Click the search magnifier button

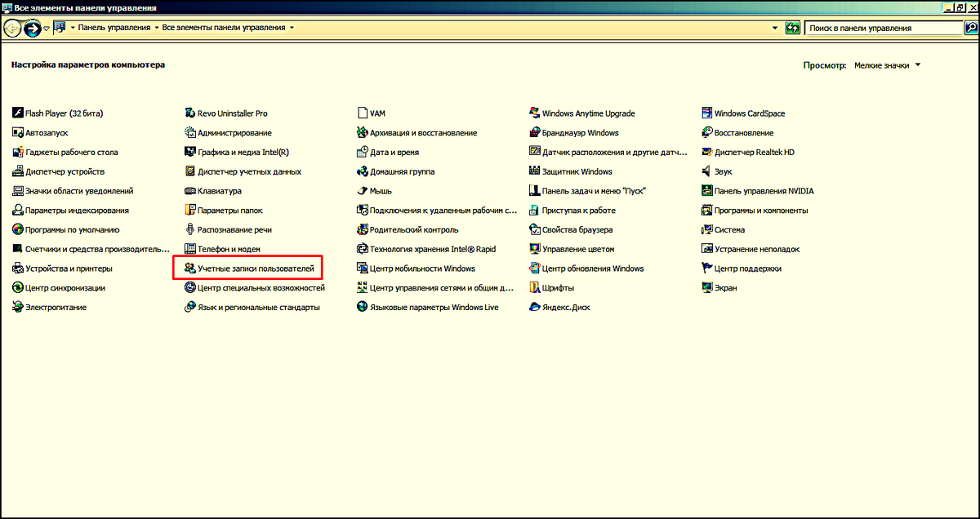coord(972,28)
